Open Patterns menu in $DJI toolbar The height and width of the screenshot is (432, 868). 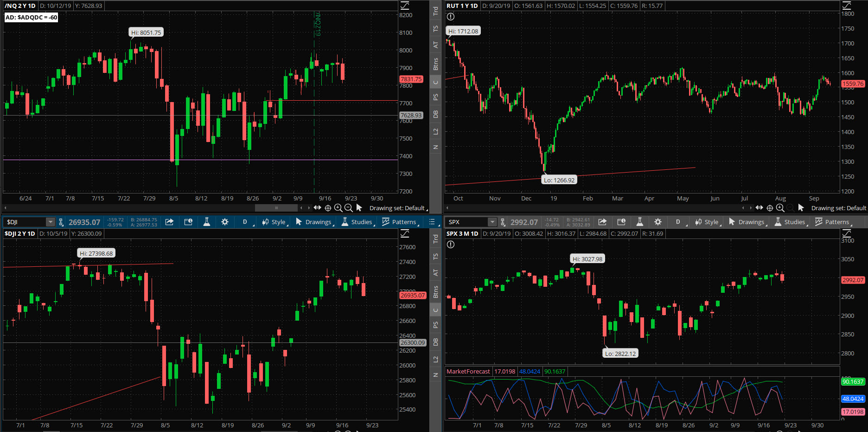400,222
